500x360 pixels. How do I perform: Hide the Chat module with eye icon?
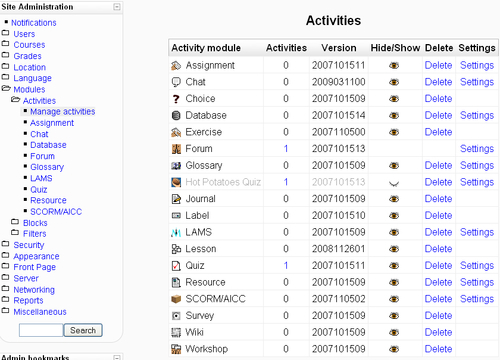pos(394,82)
